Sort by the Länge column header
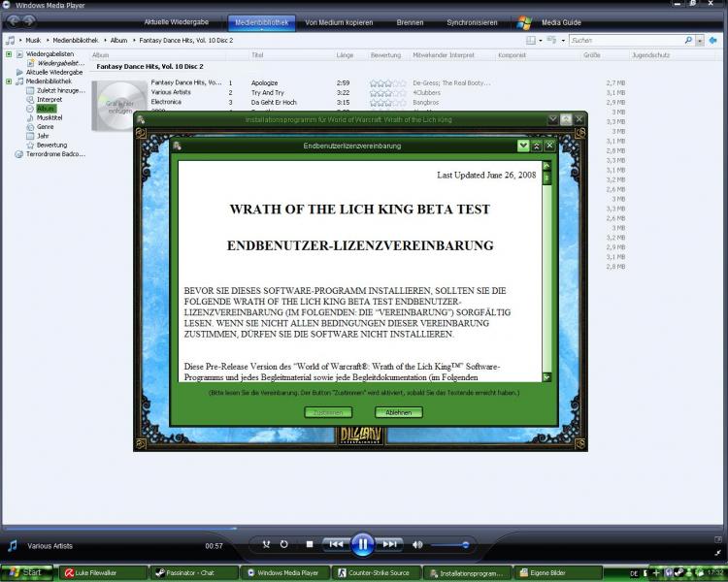This screenshot has width=728, height=582. [345, 54]
